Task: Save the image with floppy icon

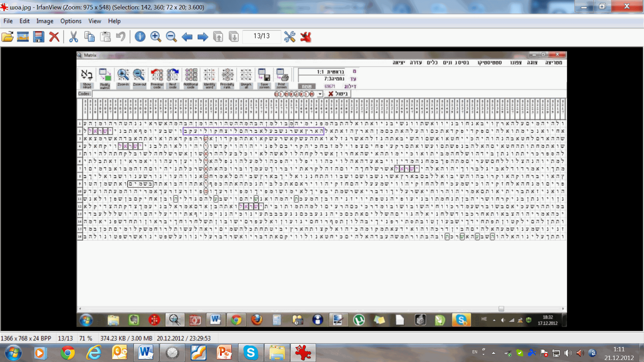Action: tap(39, 37)
